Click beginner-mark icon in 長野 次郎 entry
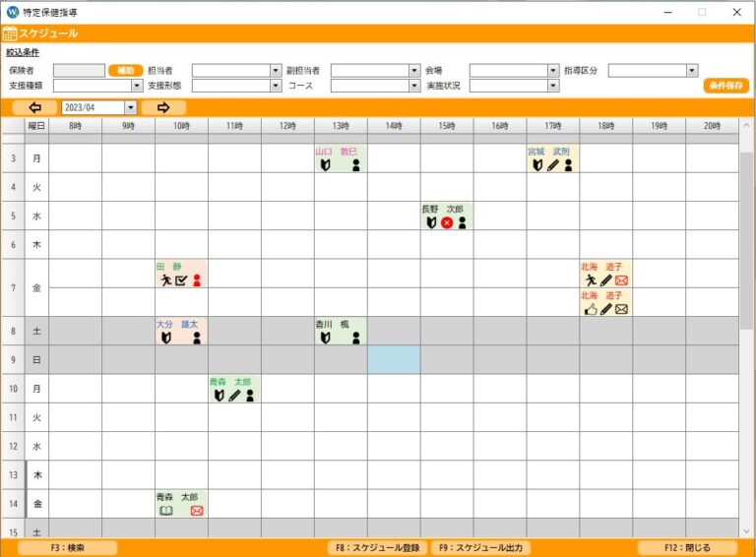This screenshot has height=557, width=756. pyautogui.click(x=431, y=222)
